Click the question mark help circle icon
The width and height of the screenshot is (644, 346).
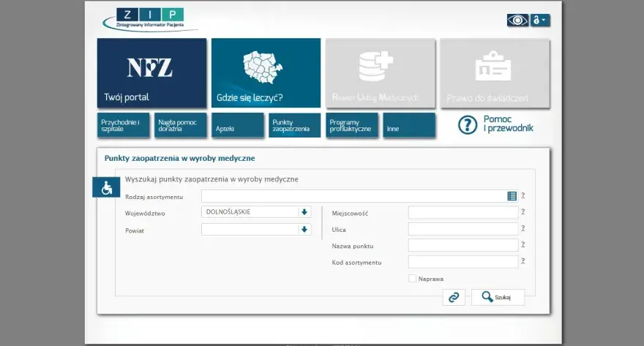[468, 125]
